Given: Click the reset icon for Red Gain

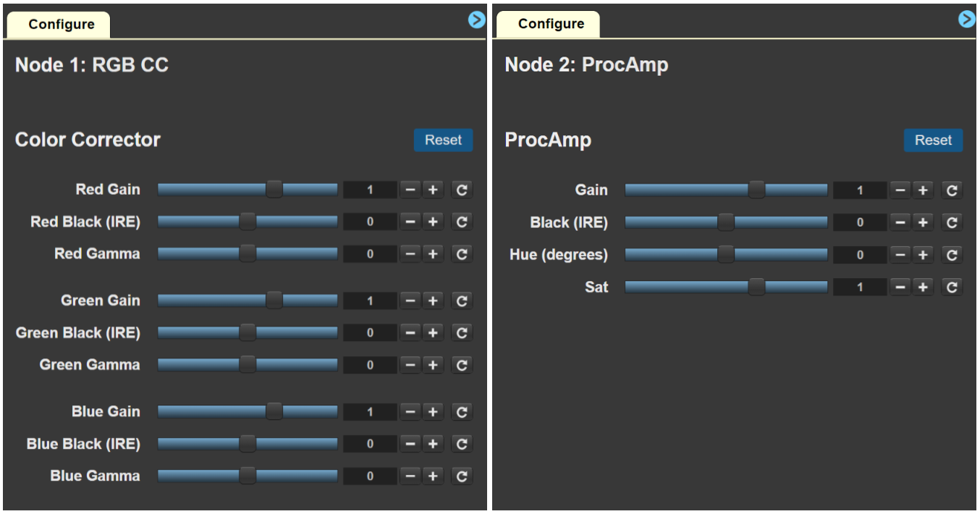Looking at the screenshot, I should click(x=462, y=190).
